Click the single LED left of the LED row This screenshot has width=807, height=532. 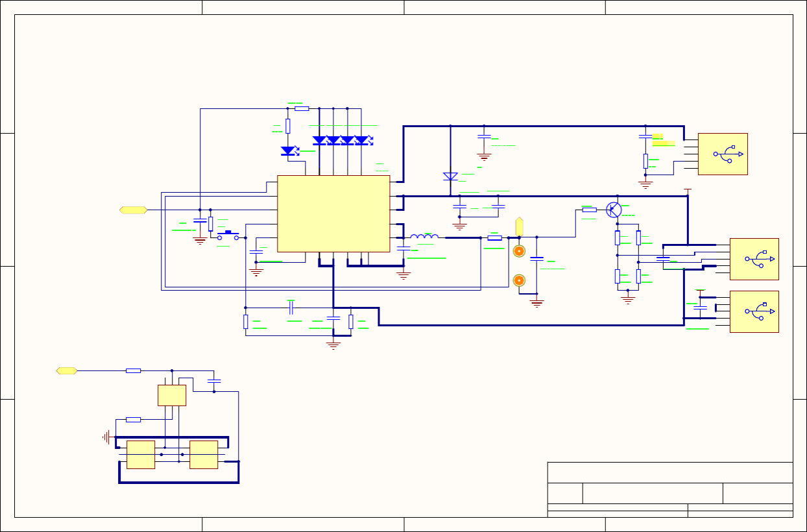pos(288,151)
